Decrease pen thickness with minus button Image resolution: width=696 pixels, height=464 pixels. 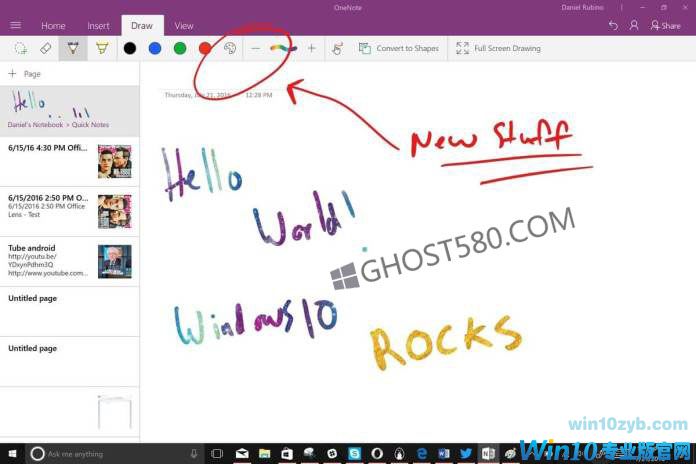[256, 48]
